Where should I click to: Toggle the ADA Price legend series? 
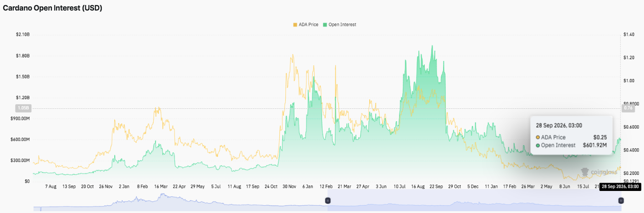pos(305,25)
